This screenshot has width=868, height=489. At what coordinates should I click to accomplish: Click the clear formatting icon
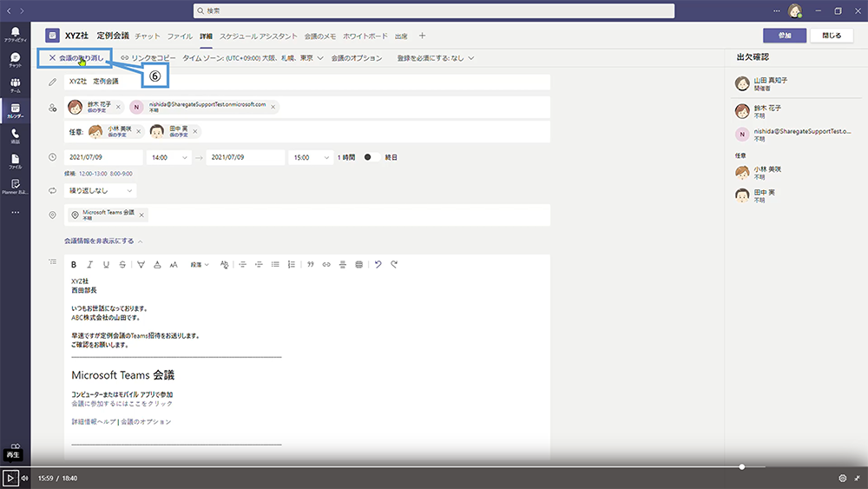[224, 265]
